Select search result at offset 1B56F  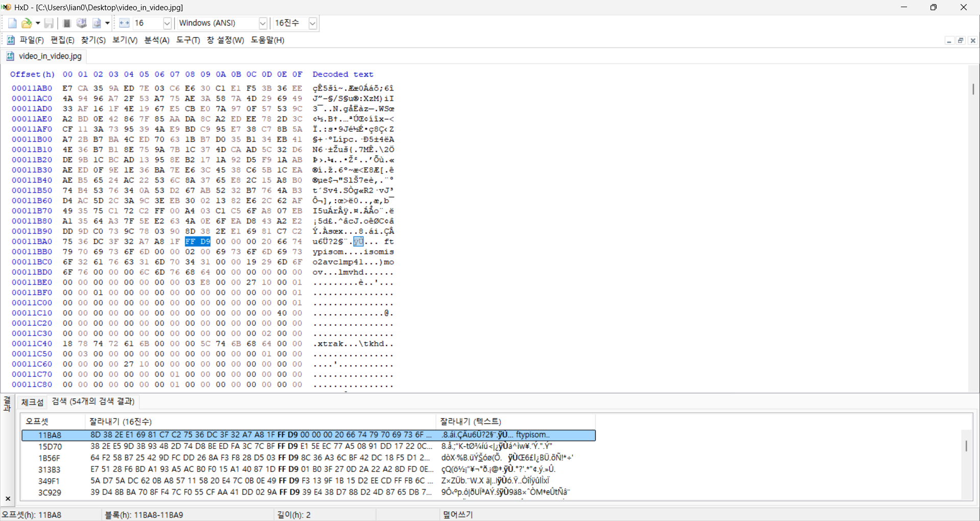click(x=308, y=458)
